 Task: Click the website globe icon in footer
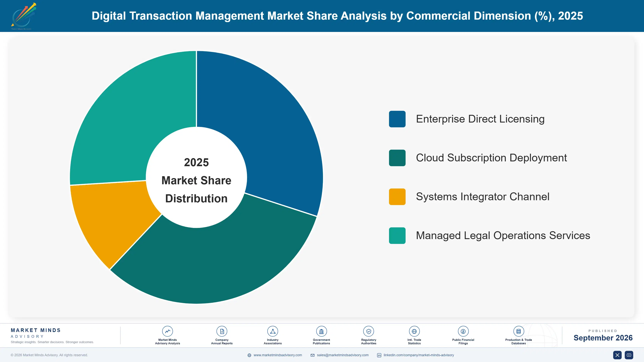[x=249, y=355]
